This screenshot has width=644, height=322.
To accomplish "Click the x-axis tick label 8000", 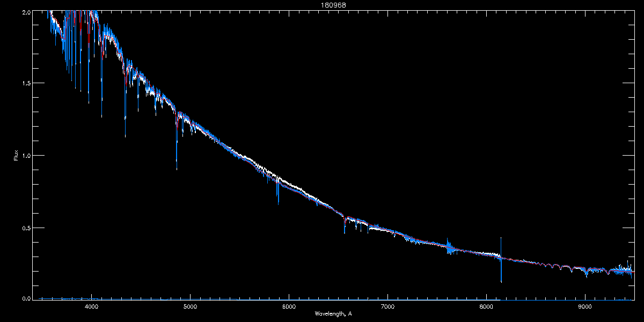I will point(486,307).
